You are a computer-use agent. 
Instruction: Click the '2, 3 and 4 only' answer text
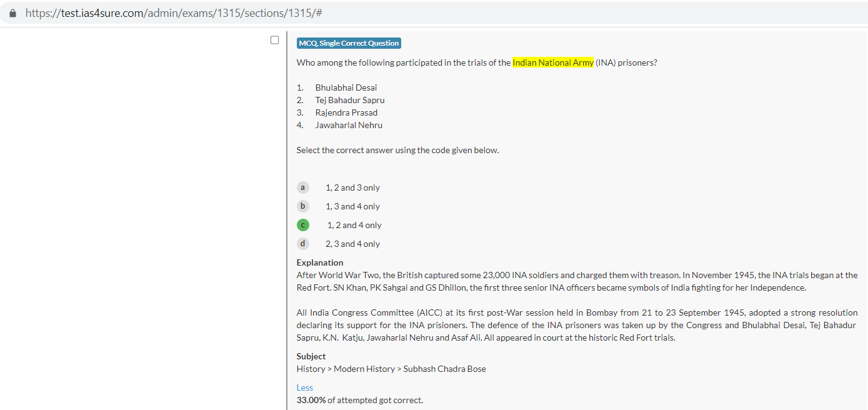[x=352, y=244]
